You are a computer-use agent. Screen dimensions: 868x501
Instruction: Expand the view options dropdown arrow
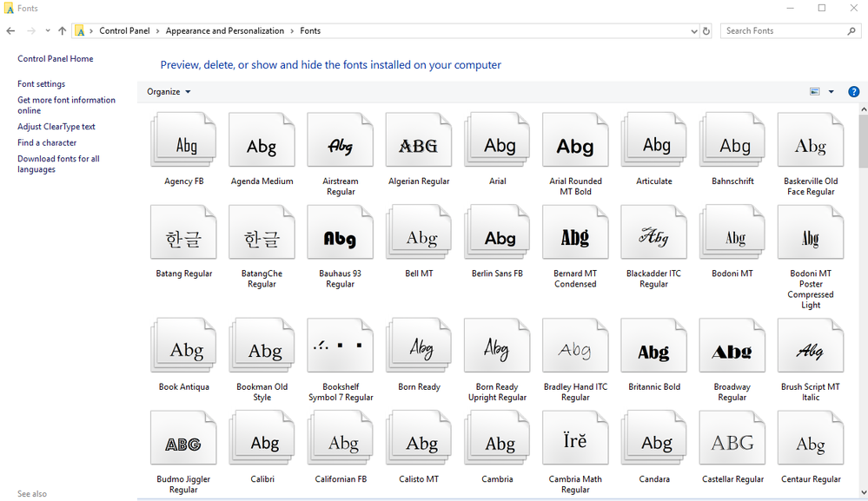(x=831, y=92)
